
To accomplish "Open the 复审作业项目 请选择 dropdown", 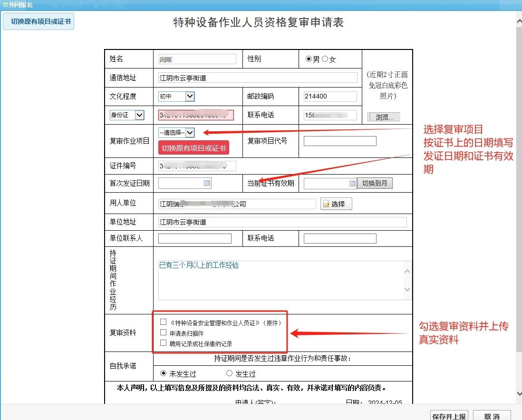I will [176, 133].
